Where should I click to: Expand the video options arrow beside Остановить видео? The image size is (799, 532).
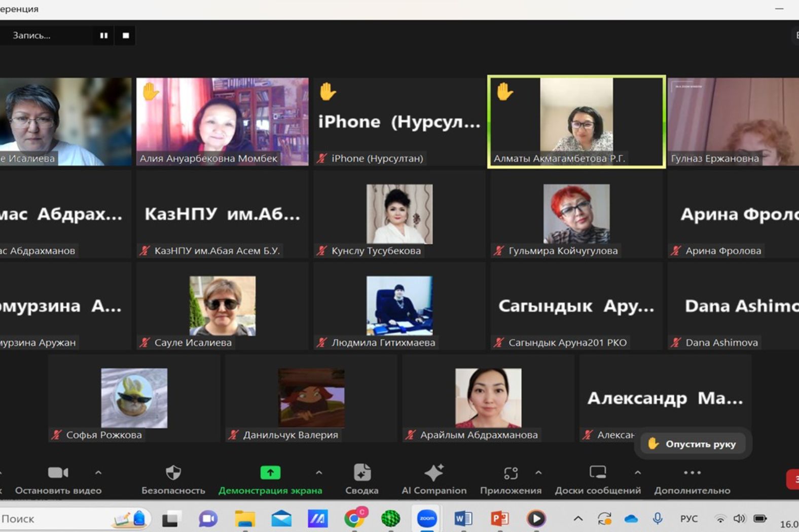[x=98, y=473]
